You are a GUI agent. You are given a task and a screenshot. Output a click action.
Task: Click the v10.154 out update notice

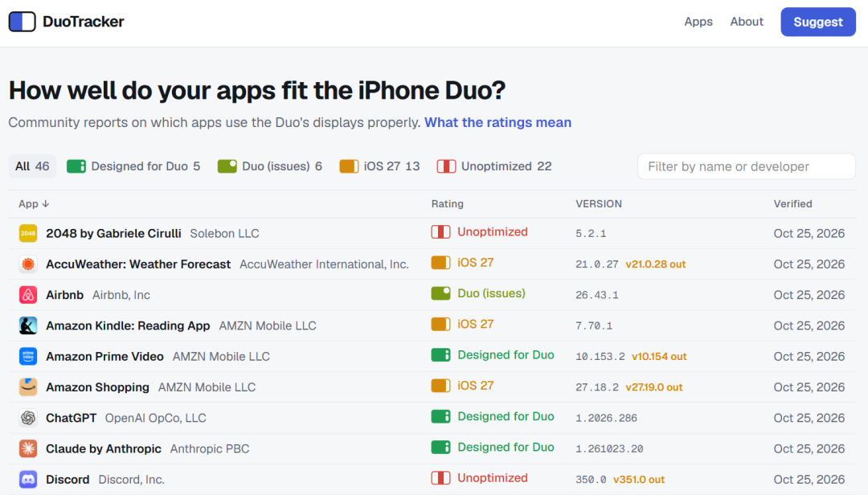[x=659, y=356]
